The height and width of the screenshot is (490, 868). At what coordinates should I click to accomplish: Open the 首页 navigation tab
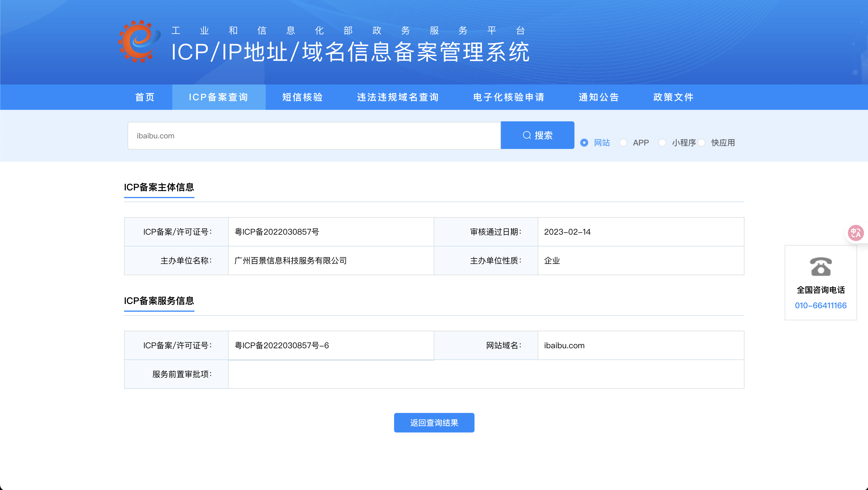click(x=145, y=97)
